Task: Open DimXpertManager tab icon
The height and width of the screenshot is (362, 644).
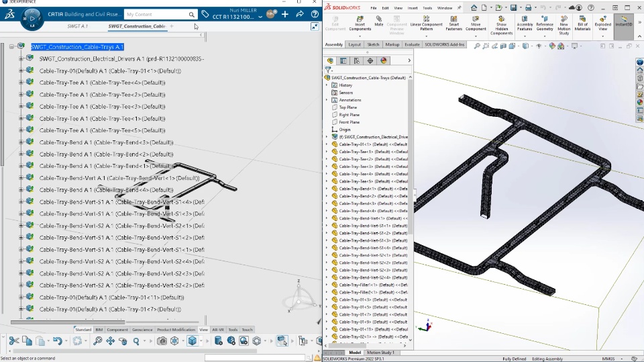Action: pyautogui.click(x=370, y=60)
